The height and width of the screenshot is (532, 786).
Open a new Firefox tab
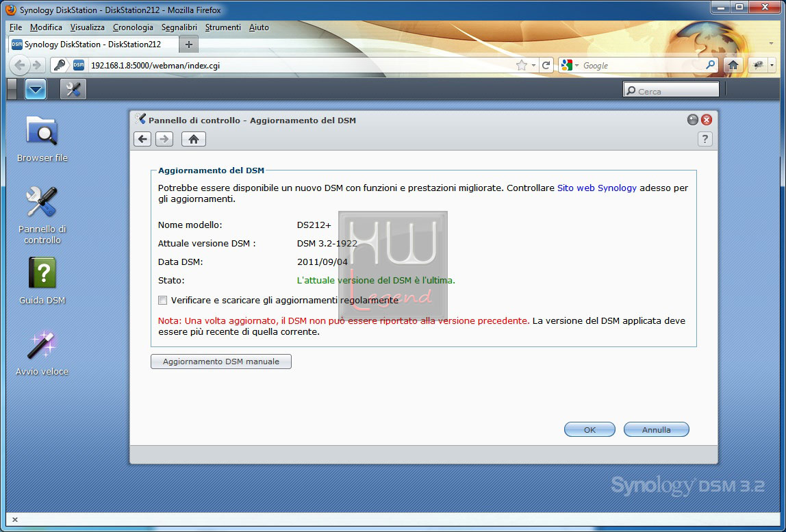pyautogui.click(x=189, y=44)
